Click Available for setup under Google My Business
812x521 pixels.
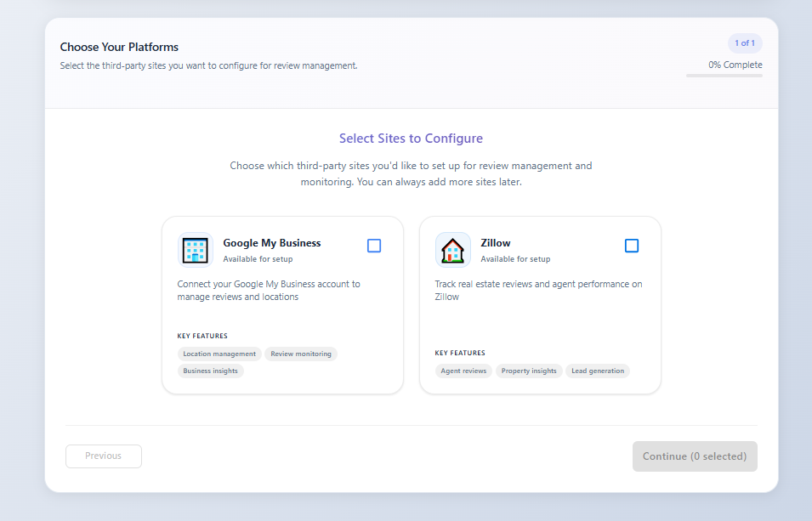pos(258,259)
